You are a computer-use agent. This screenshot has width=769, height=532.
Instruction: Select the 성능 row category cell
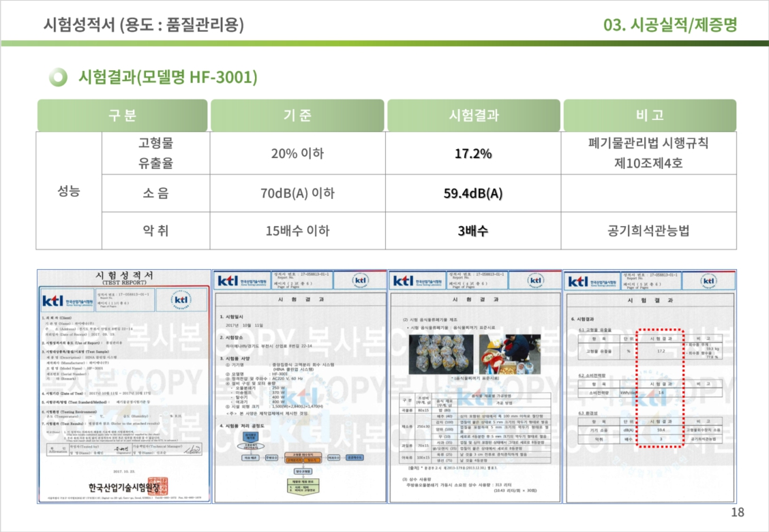[x=69, y=191]
